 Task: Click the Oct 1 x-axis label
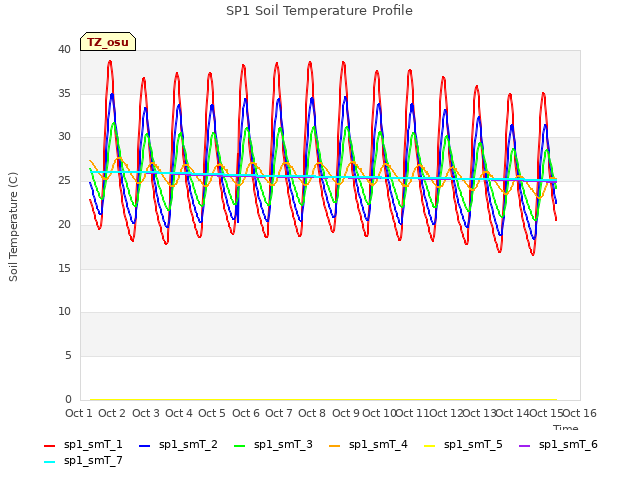pyautogui.click(x=79, y=413)
